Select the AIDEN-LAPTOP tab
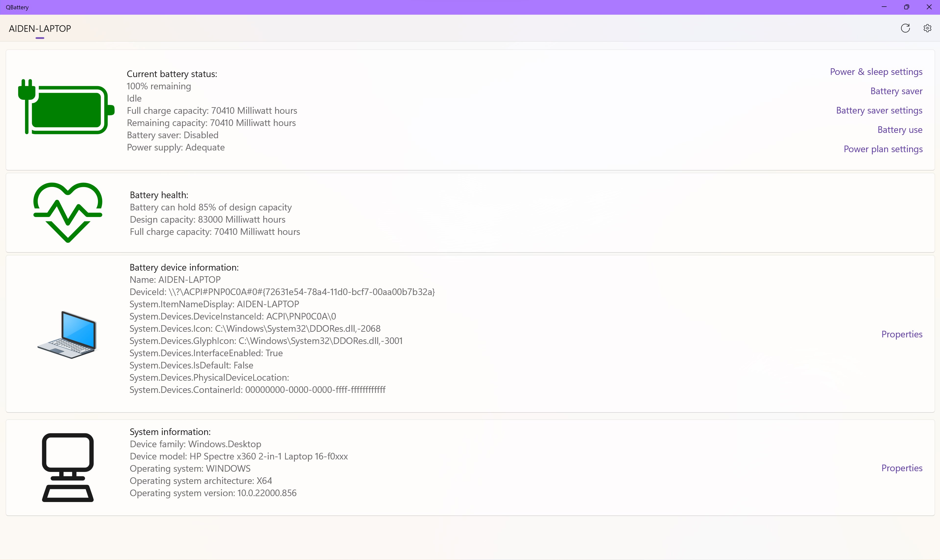Screen dimensions: 940x560 coord(40,29)
